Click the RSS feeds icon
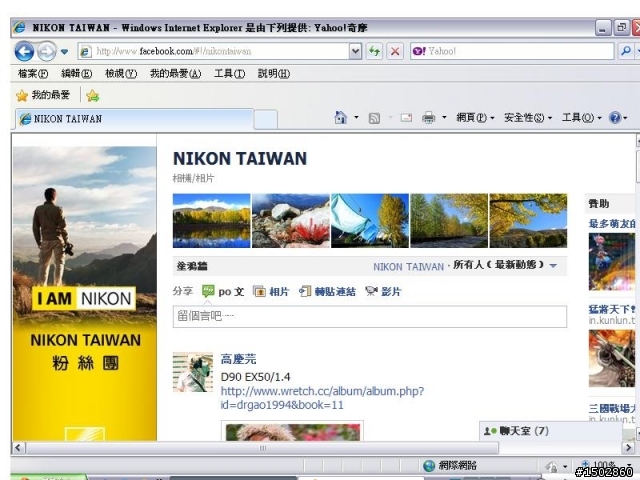The height and width of the screenshot is (480, 640). click(374, 118)
